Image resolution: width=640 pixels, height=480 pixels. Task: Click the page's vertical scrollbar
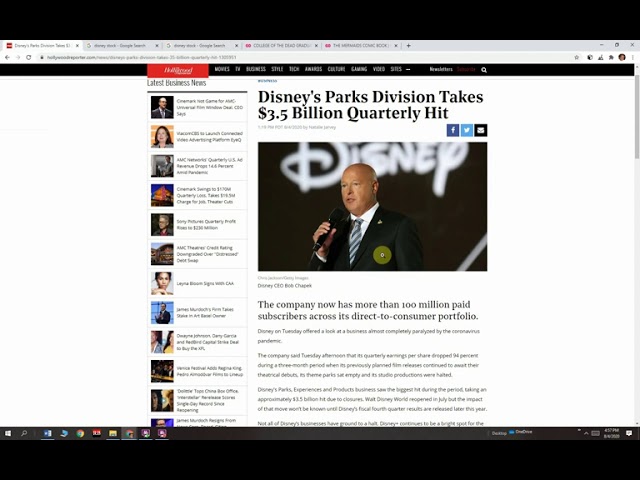coord(636,130)
